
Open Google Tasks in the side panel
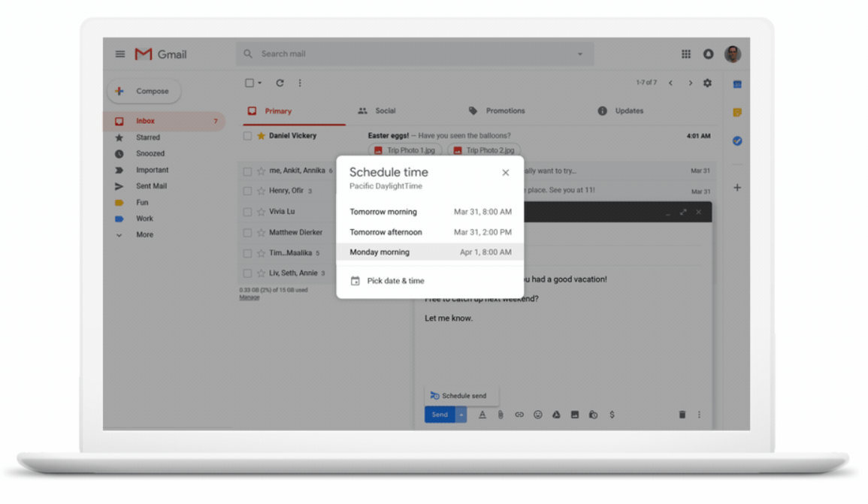737,139
